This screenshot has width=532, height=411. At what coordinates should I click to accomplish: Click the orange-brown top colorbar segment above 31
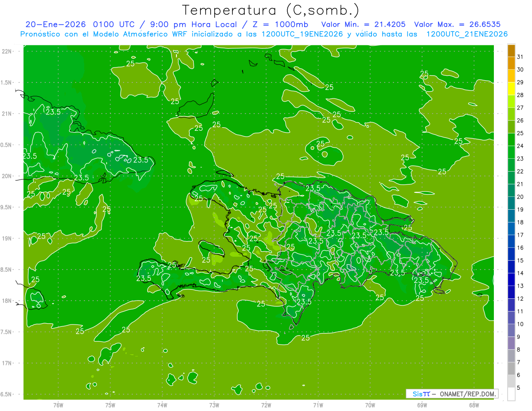pyautogui.click(x=511, y=51)
